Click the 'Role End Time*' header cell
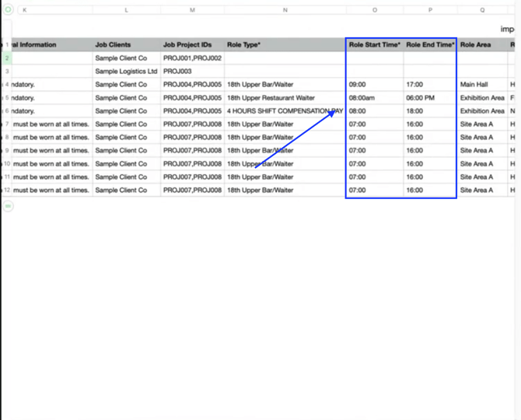The width and height of the screenshot is (521, 420). click(x=430, y=45)
